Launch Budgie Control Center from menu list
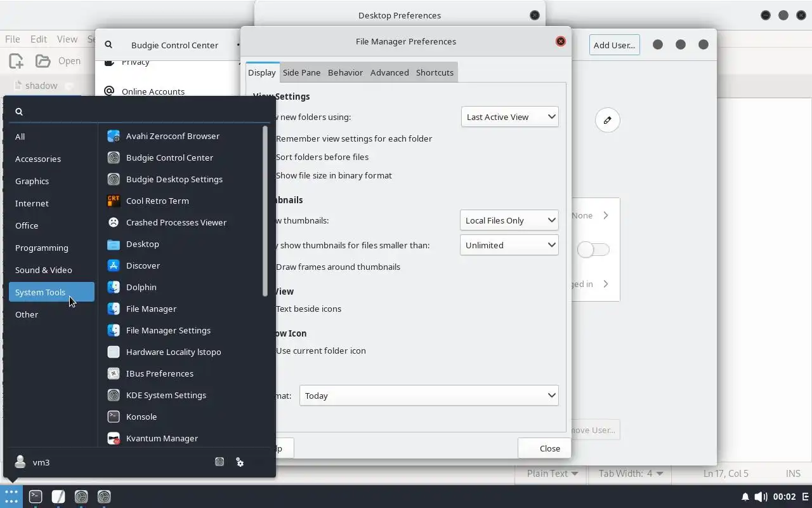 tap(169, 157)
